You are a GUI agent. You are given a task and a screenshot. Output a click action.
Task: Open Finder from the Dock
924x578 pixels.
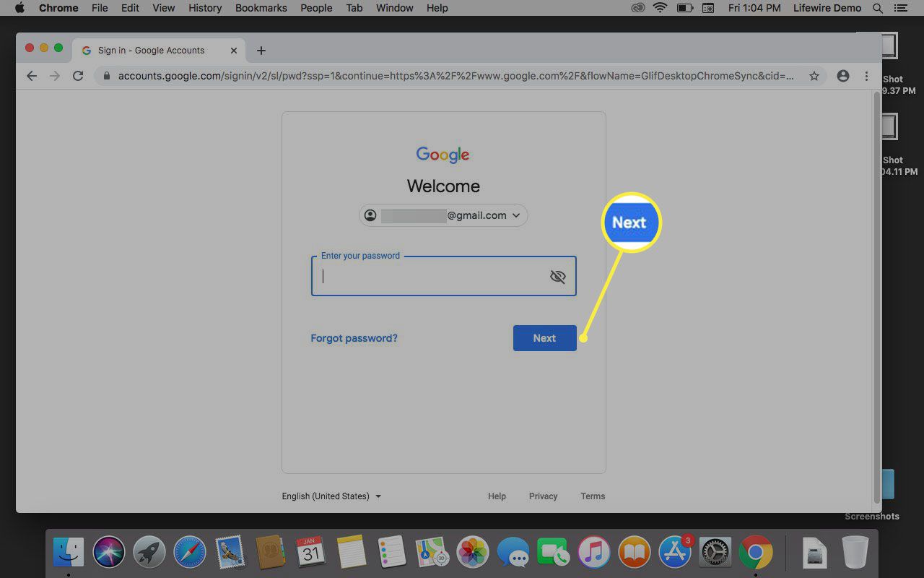[x=69, y=553]
